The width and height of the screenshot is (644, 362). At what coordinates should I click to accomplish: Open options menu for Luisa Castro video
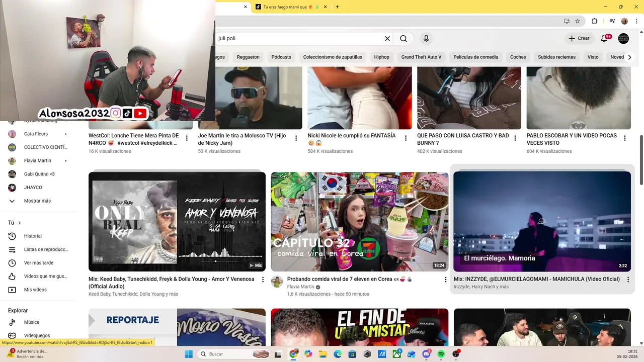coord(515,138)
